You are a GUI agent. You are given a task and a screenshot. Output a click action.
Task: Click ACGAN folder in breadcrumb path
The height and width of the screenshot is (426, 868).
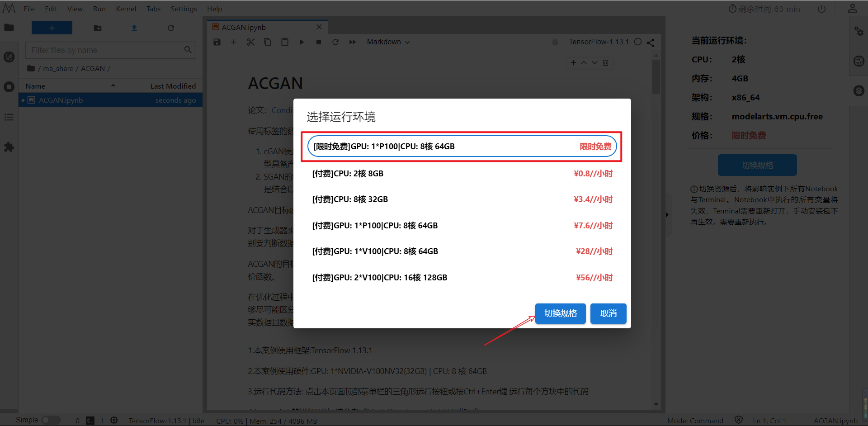tap(93, 69)
